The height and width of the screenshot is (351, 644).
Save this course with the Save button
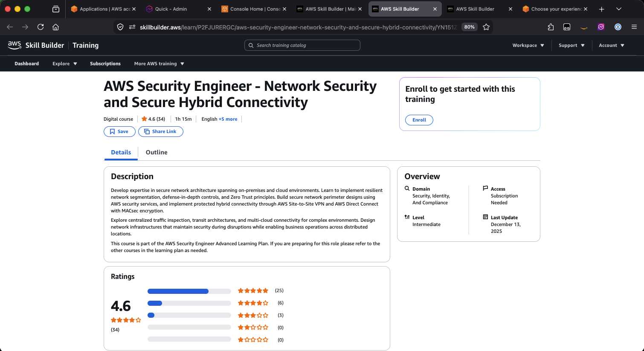pos(119,131)
